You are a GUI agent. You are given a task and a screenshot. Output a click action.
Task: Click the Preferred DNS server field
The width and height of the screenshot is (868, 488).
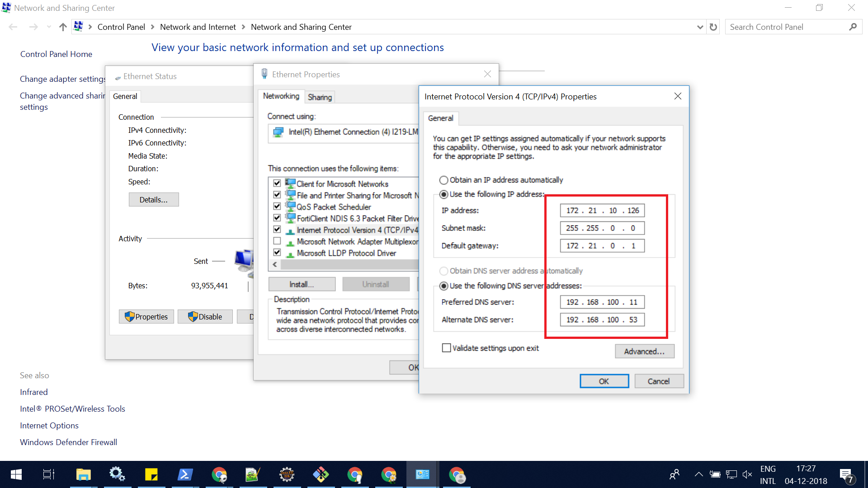[x=602, y=302]
